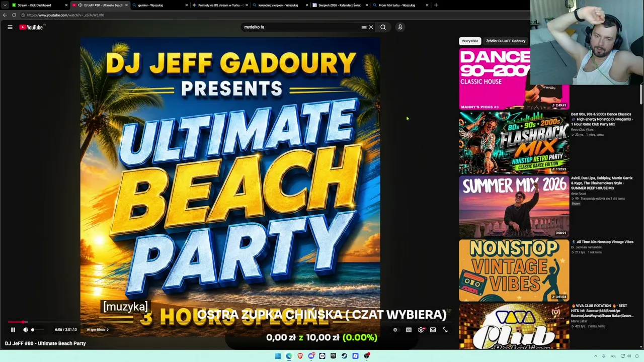Screen dimensions: 644x362
Task: Visit the Mario Lazar channel
Action: pyautogui.click(x=579, y=321)
